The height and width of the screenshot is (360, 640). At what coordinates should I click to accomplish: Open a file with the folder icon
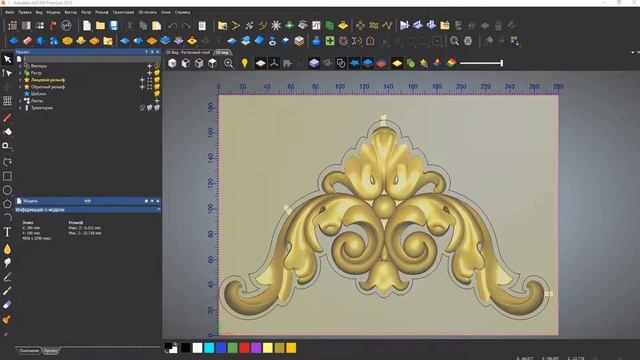click(x=100, y=26)
